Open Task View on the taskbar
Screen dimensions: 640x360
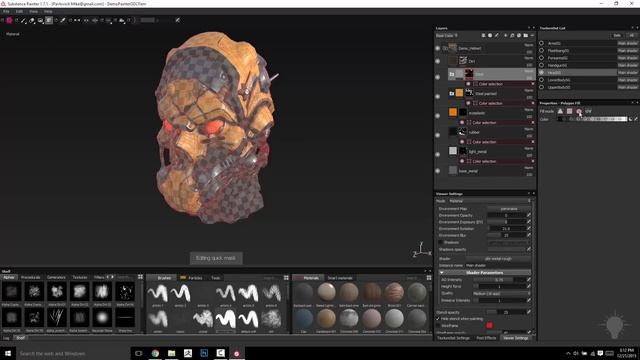[138, 353]
